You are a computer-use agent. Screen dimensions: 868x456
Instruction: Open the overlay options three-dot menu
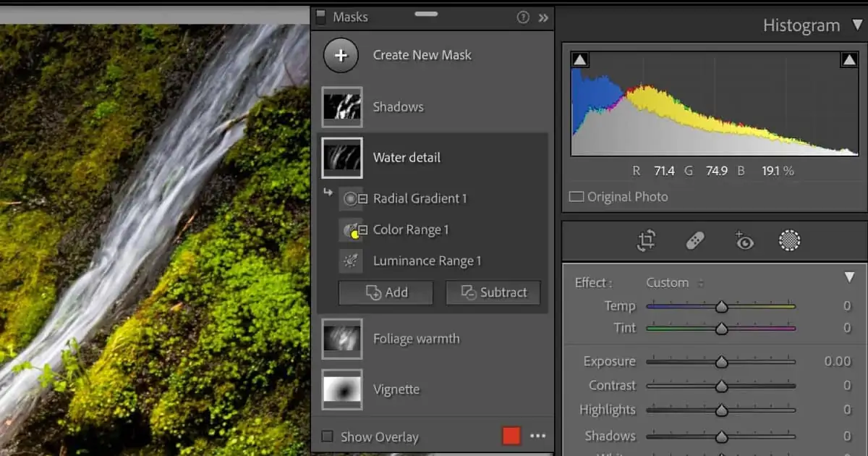click(x=537, y=436)
